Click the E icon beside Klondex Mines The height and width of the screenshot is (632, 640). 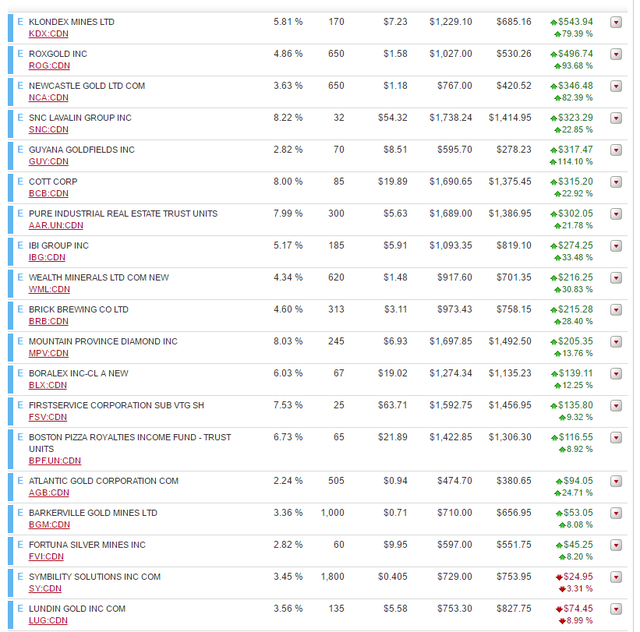point(20,21)
